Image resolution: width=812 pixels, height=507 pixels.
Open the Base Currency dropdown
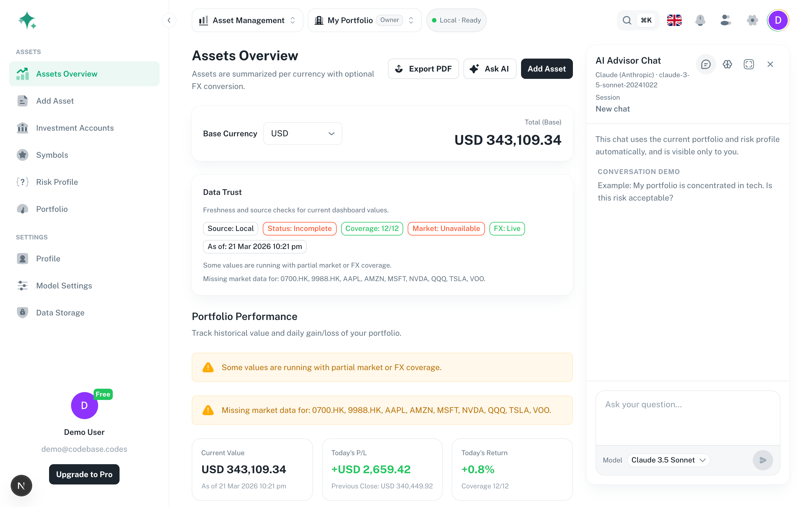tap(302, 133)
